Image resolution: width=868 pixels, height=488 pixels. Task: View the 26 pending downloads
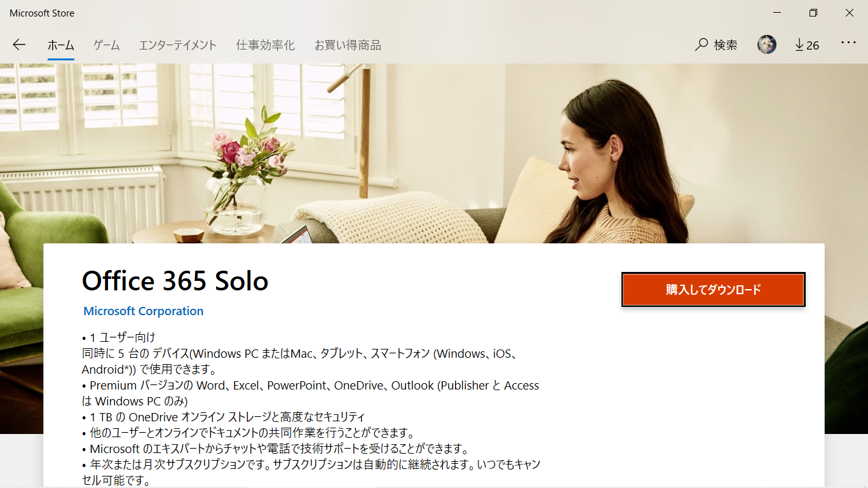pos(807,44)
